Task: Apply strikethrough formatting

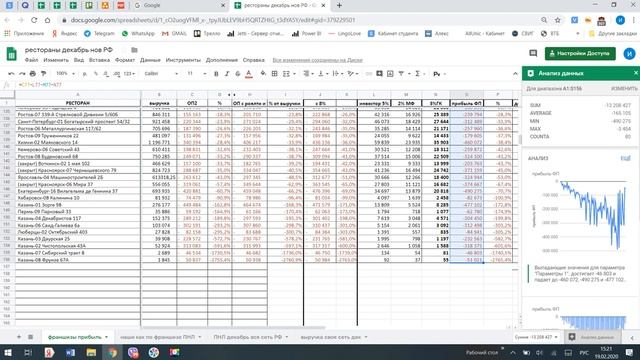Action: pyautogui.click(x=238, y=74)
